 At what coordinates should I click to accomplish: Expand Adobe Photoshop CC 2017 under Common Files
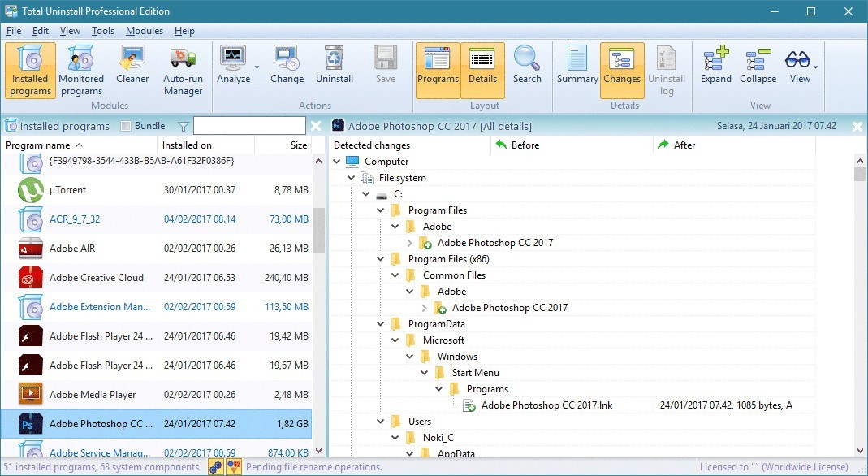click(x=425, y=308)
